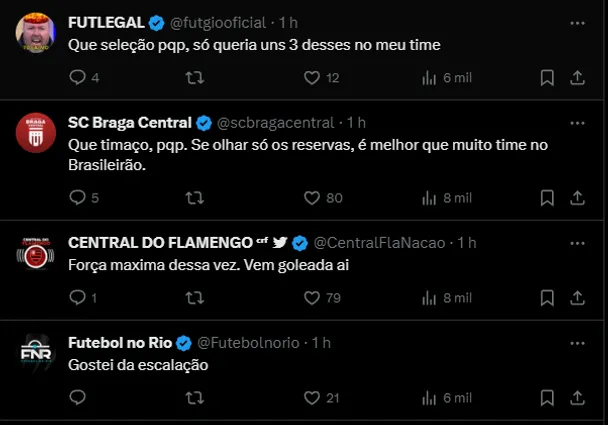Open more options for SC Braga Central tweet
Viewport: 608px width, 425px height.
click(x=577, y=123)
